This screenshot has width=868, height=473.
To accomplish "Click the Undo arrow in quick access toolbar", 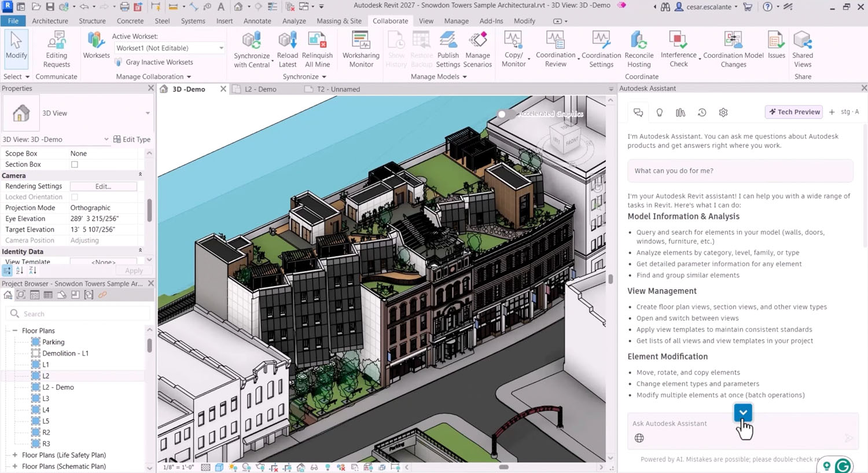I will (84, 7).
